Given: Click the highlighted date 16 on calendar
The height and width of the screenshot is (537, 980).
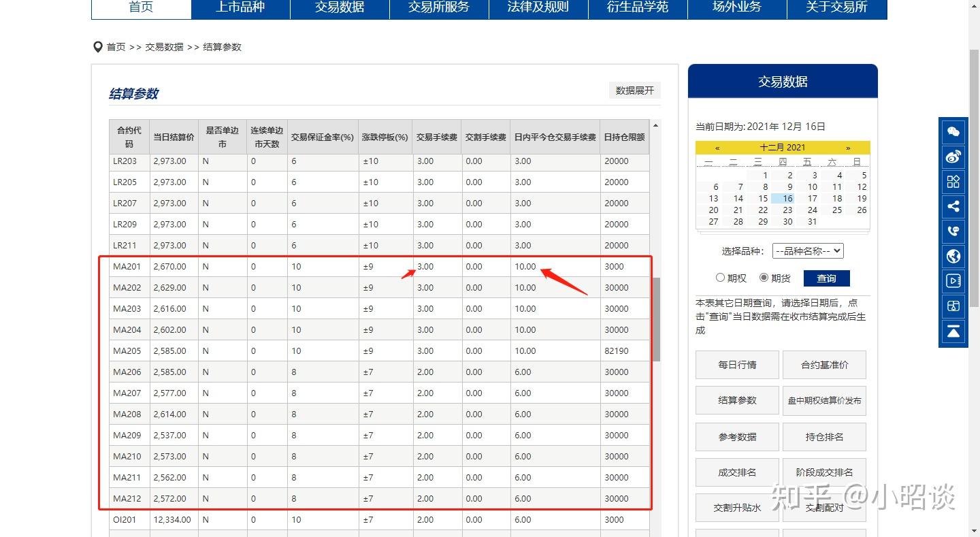Looking at the screenshot, I should click(x=787, y=197).
